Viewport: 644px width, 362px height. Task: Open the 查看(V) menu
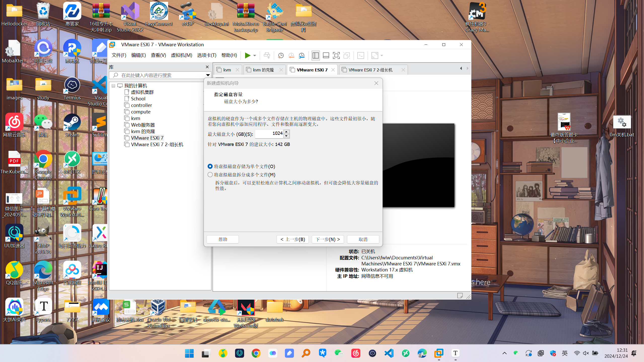[158, 55]
